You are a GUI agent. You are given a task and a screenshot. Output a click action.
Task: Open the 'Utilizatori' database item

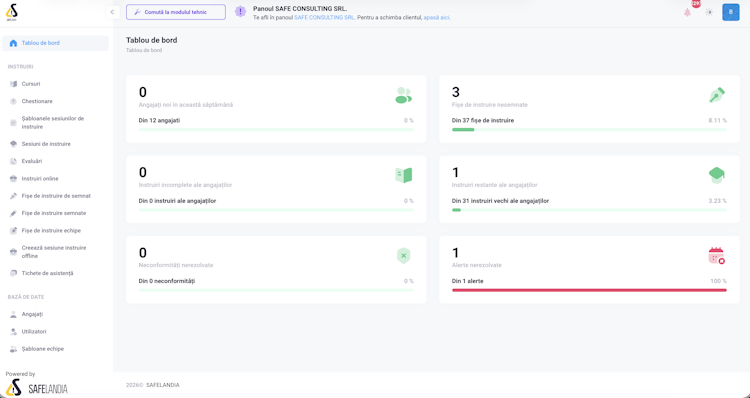[x=34, y=332]
